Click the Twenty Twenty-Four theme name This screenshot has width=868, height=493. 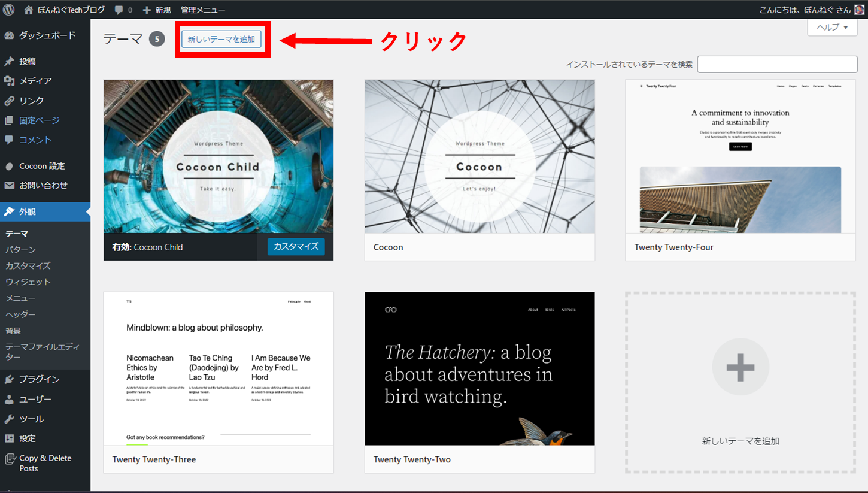click(674, 247)
